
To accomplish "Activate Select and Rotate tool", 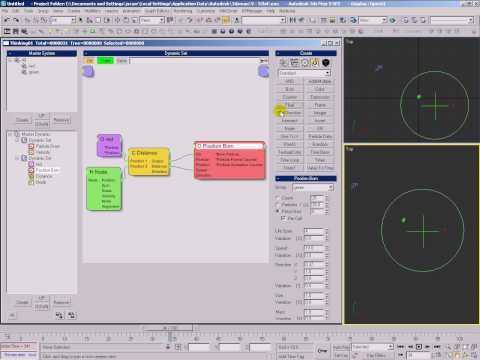I will (x=126, y=20).
